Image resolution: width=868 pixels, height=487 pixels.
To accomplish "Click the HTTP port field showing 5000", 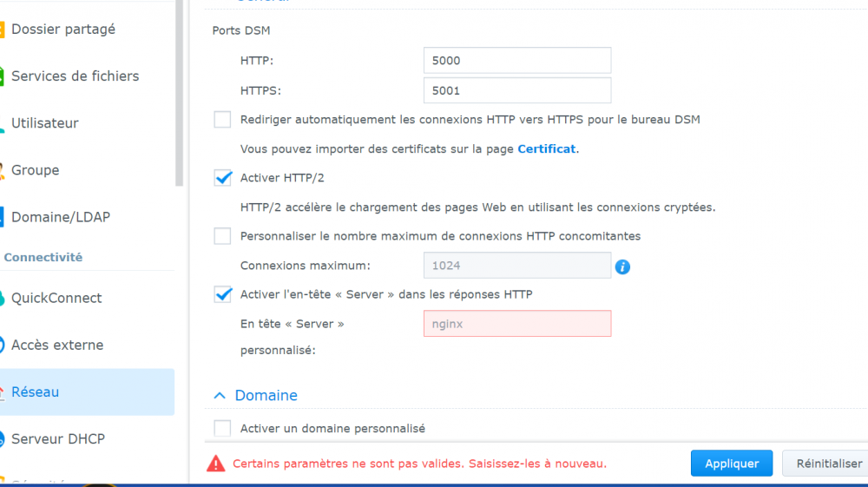I will (x=517, y=61).
